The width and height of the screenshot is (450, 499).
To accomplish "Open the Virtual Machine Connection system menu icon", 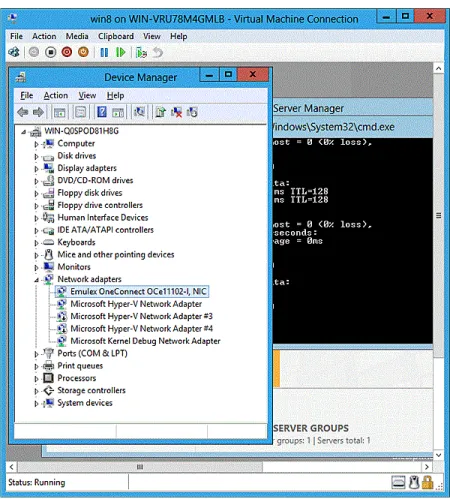I will 13,18.
